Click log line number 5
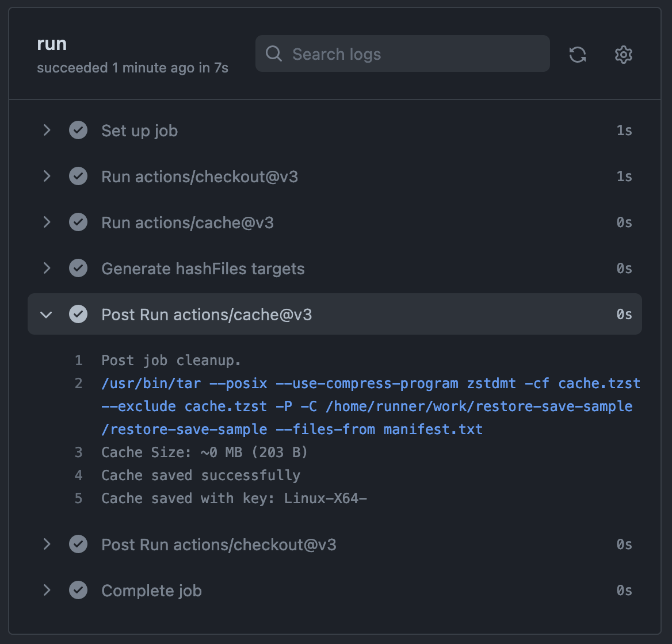This screenshot has width=672, height=644. [78, 499]
